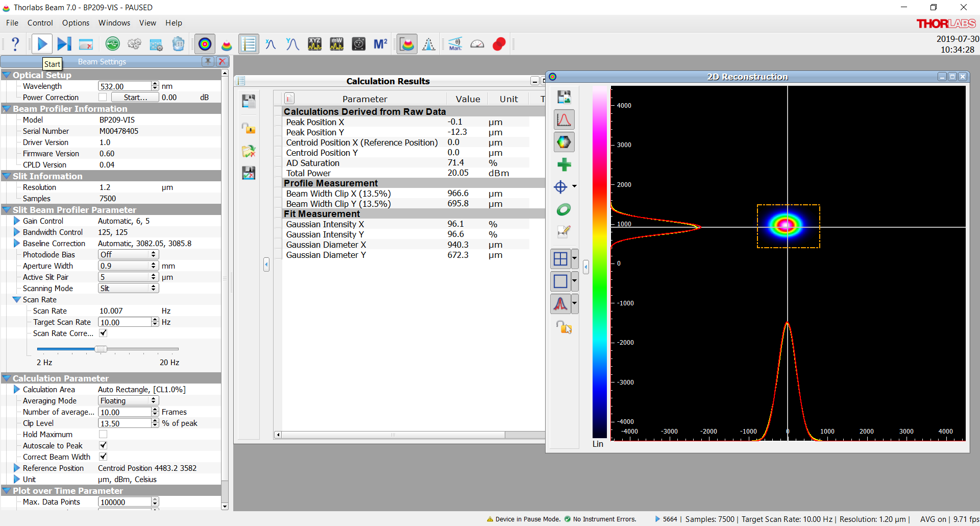Open the mW power plot icon
This screenshot has height=526, width=980.
point(337,44)
